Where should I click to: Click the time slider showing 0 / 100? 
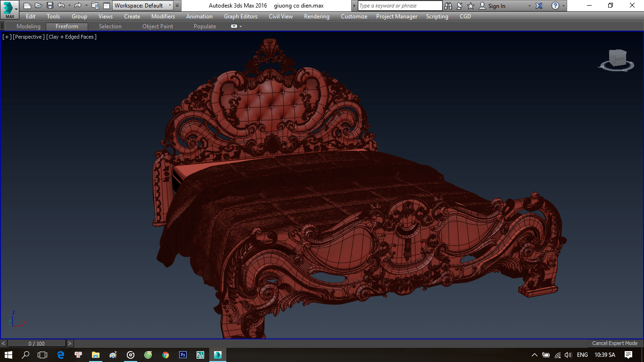pos(37,344)
